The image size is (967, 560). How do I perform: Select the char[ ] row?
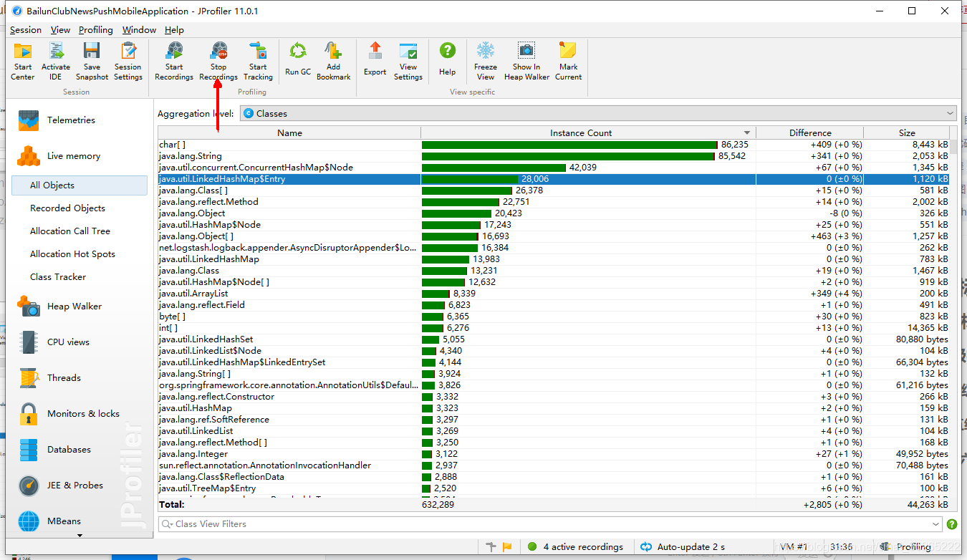pyautogui.click(x=554, y=145)
